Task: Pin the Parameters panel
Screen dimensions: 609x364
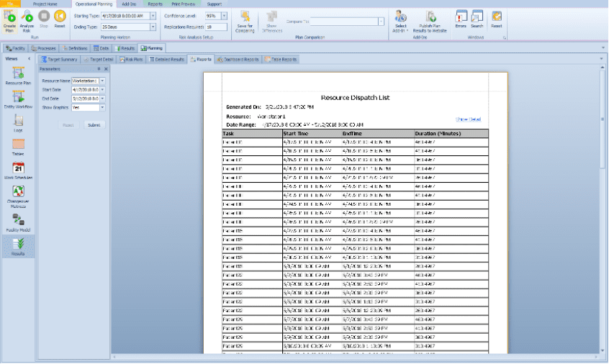Action: [99, 68]
